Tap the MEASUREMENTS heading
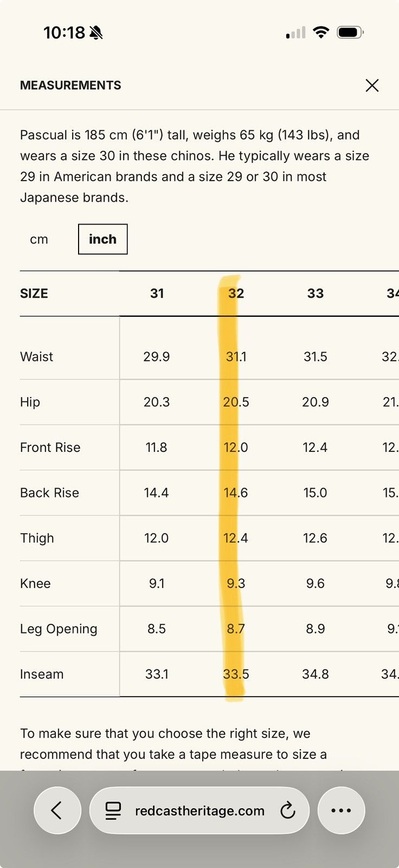This screenshot has width=399, height=868. pyautogui.click(x=70, y=85)
